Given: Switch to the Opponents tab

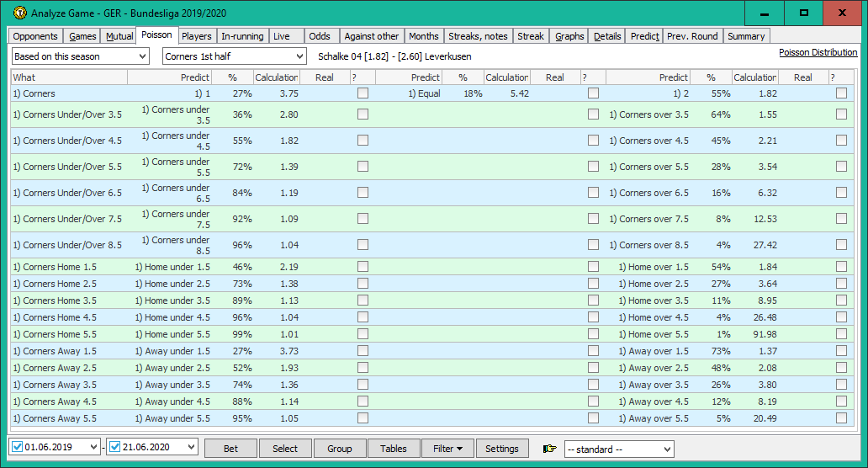Looking at the screenshot, I should click(35, 36).
